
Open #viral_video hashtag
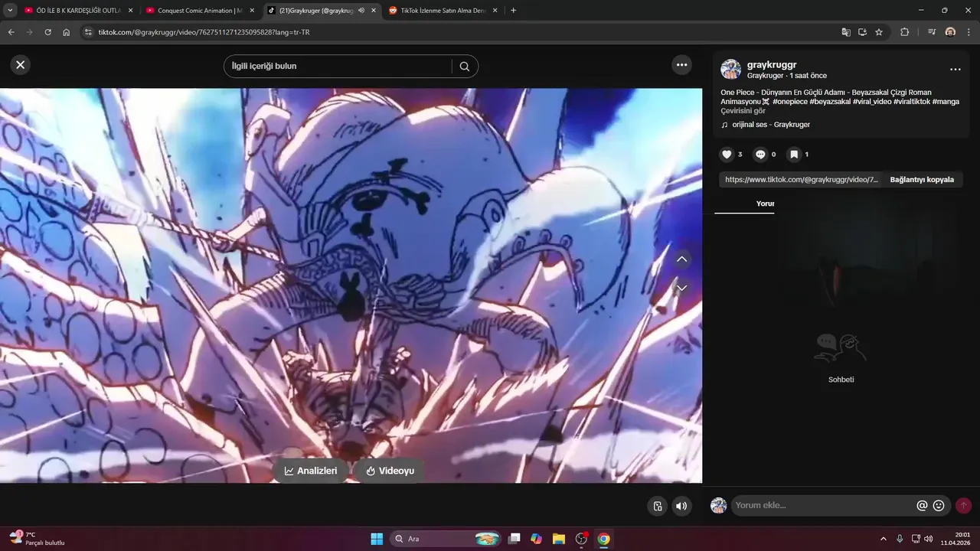(x=872, y=102)
